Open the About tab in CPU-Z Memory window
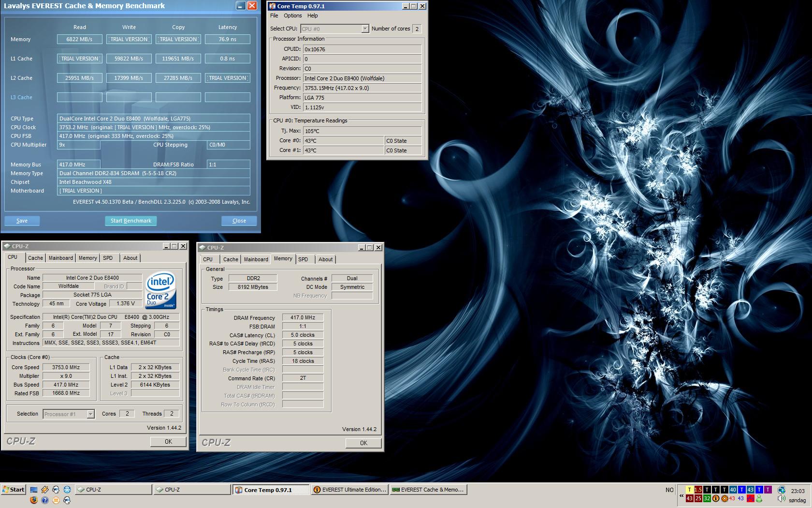 click(x=325, y=260)
